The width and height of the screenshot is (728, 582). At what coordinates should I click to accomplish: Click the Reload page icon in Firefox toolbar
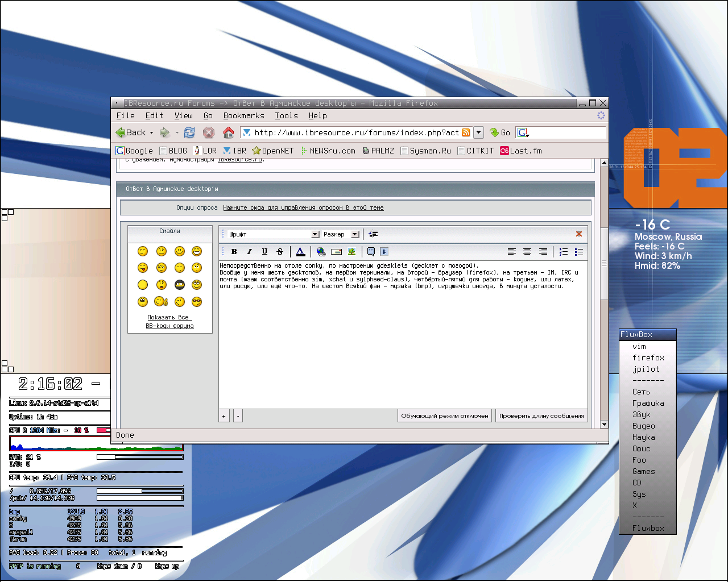189,132
